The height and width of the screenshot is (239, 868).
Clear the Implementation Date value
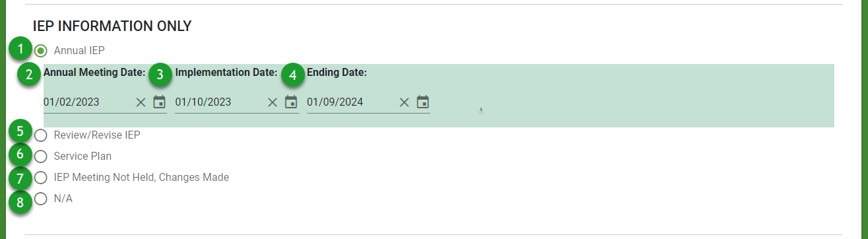tap(273, 102)
